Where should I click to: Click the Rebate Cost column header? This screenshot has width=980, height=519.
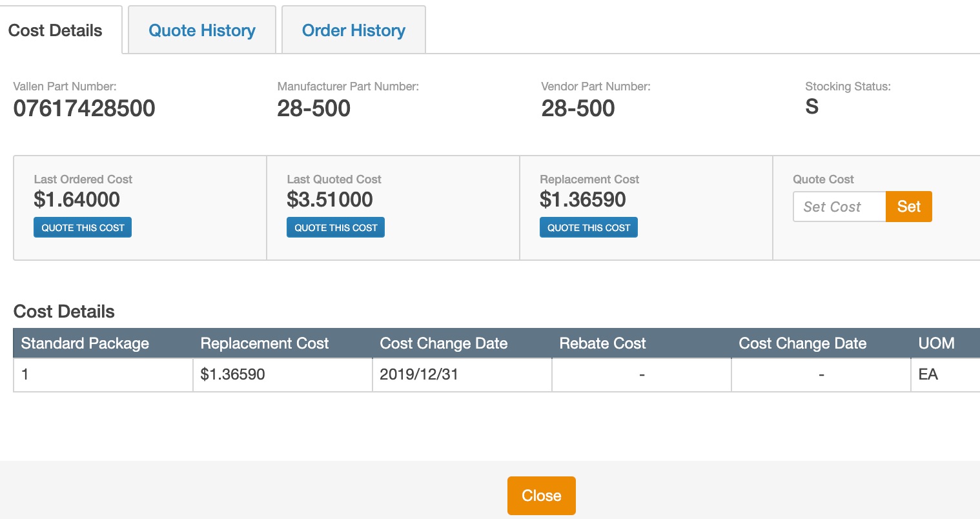pyautogui.click(x=602, y=343)
